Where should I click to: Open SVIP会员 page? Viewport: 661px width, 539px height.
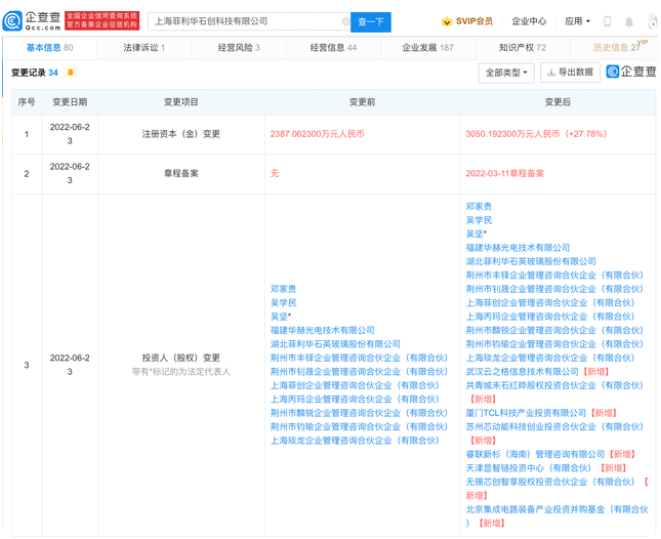click(x=474, y=21)
